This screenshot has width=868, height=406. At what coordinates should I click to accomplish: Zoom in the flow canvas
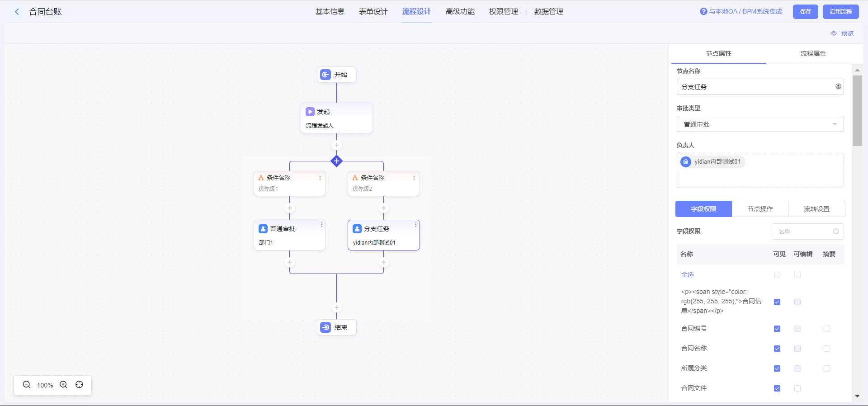tap(64, 385)
